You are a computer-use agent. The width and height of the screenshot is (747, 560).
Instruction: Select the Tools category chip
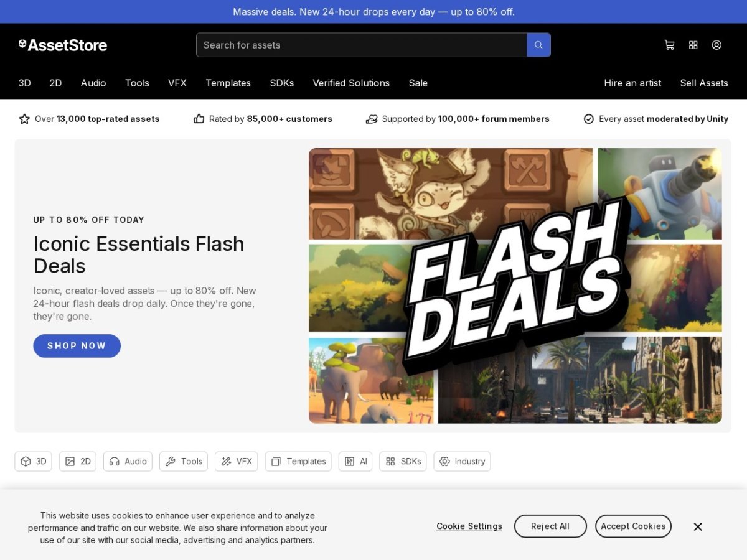pos(184,461)
